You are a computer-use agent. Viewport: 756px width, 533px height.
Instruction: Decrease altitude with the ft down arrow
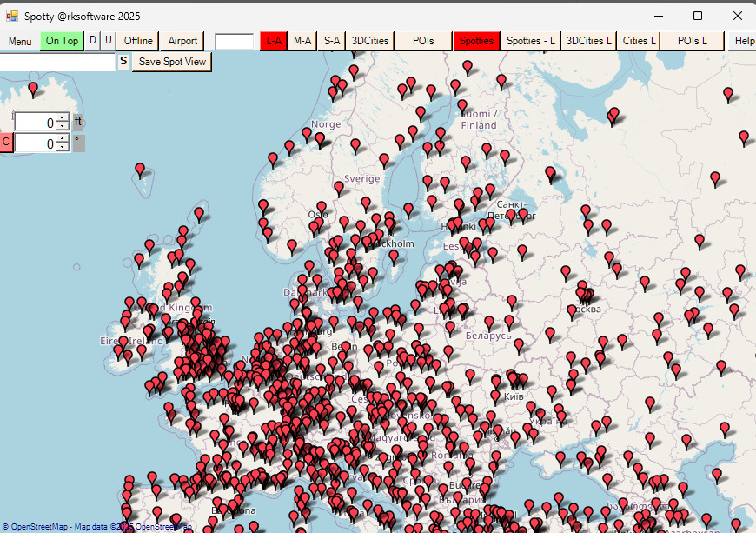[x=62, y=127]
